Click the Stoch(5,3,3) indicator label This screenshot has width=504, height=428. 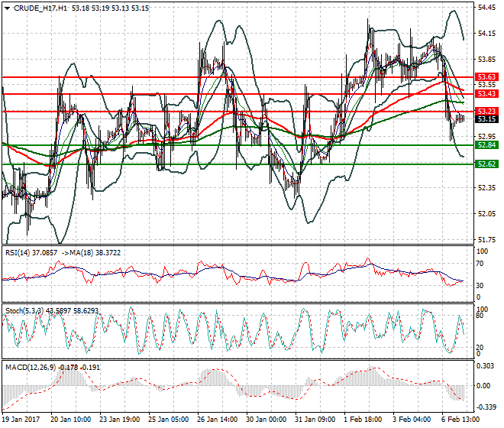(x=24, y=310)
